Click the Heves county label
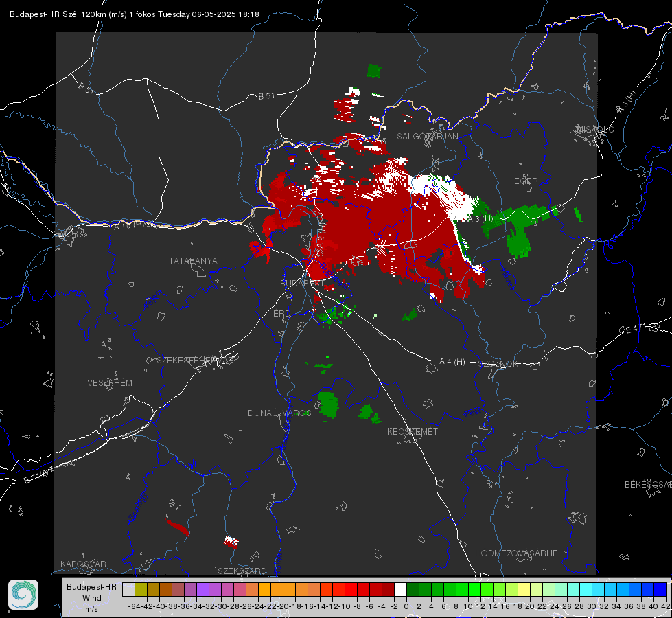The width and height of the screenshot is (672, 618). (x=507, y=279)
